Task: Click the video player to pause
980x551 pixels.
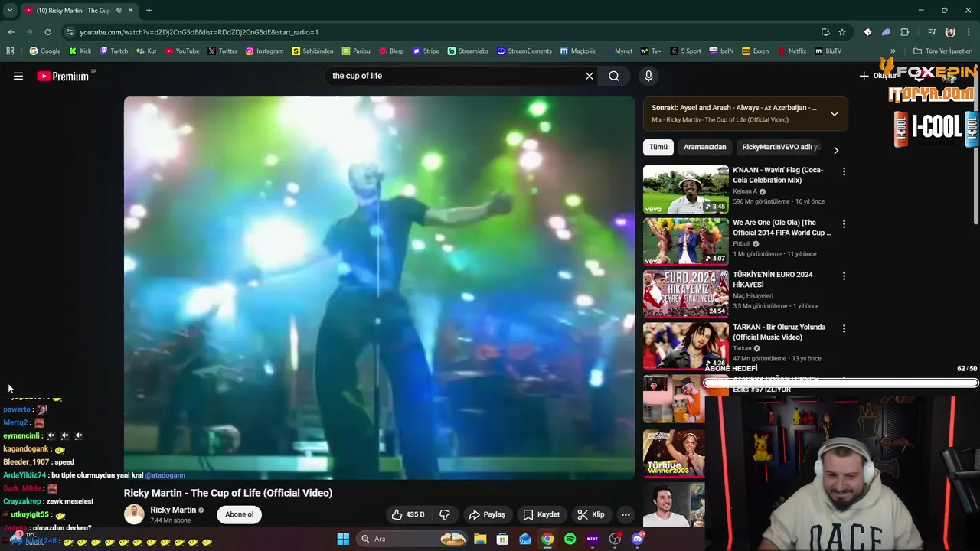Action: point(379,287)
